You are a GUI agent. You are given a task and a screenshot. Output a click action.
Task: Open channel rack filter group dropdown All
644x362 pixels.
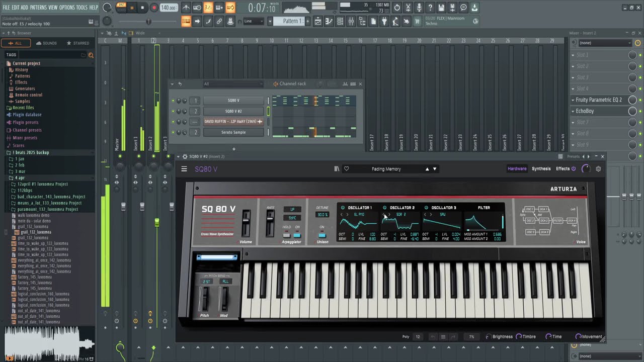[232, 84]
